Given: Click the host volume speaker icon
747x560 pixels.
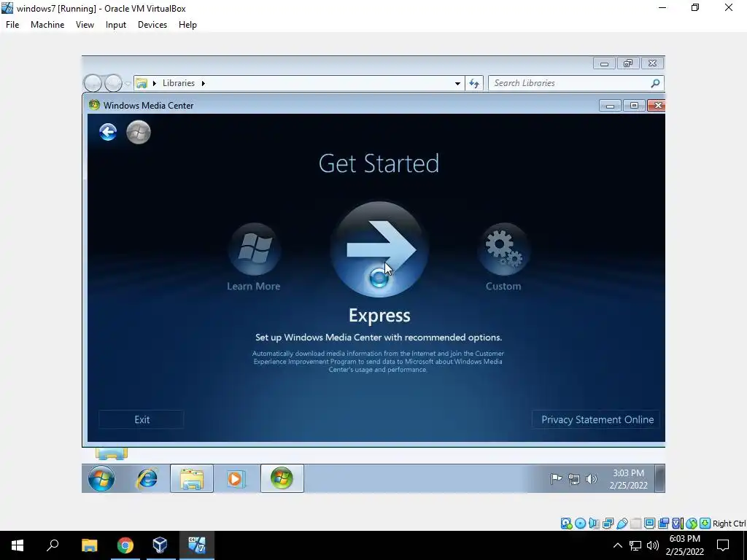Looking at the screenshot, I should click(653, 545).
